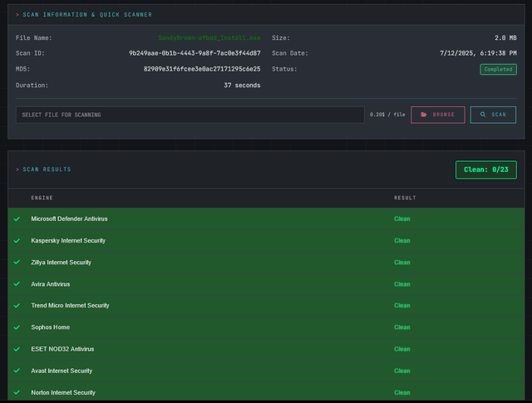Image resolution: width=532 pixels, height=403 pixels.
Task: Click the 2.0 MB size value
Action: (505, 37)
